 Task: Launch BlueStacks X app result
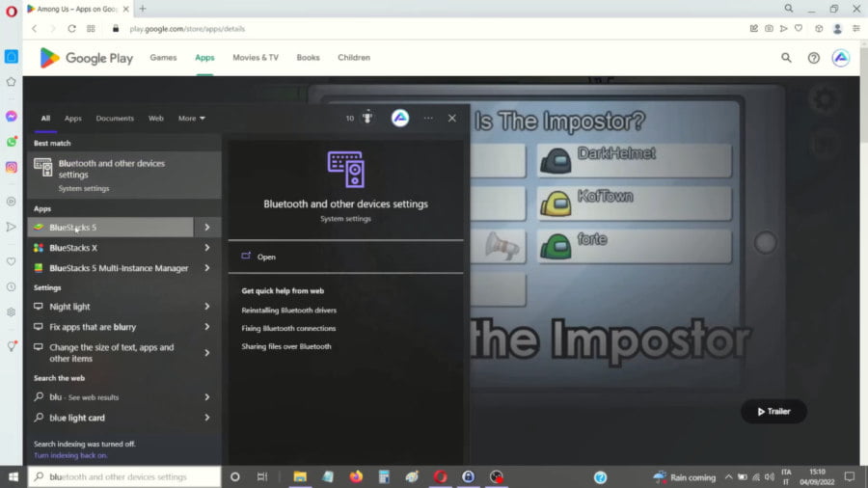point(110,247)
